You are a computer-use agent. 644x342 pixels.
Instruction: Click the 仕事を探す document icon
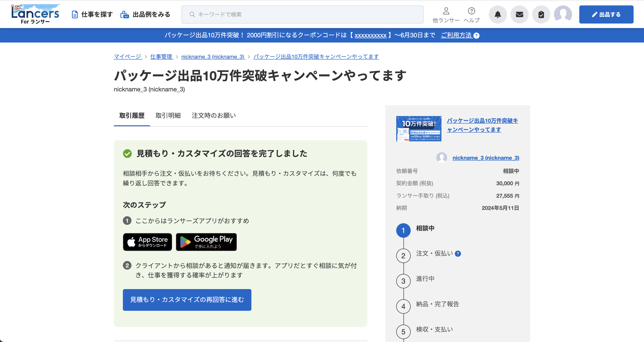click(74, 14)
